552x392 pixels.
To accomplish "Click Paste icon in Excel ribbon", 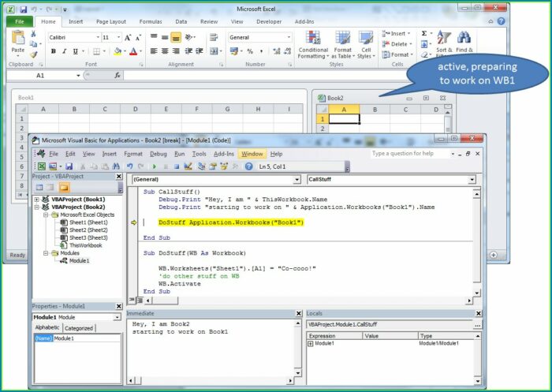I will [18, 37].
